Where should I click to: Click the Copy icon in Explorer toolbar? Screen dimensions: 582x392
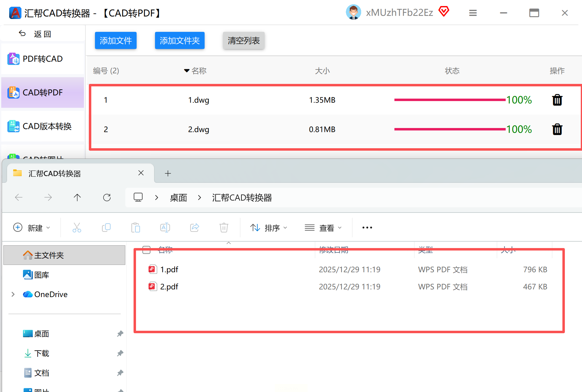(106, 228)
